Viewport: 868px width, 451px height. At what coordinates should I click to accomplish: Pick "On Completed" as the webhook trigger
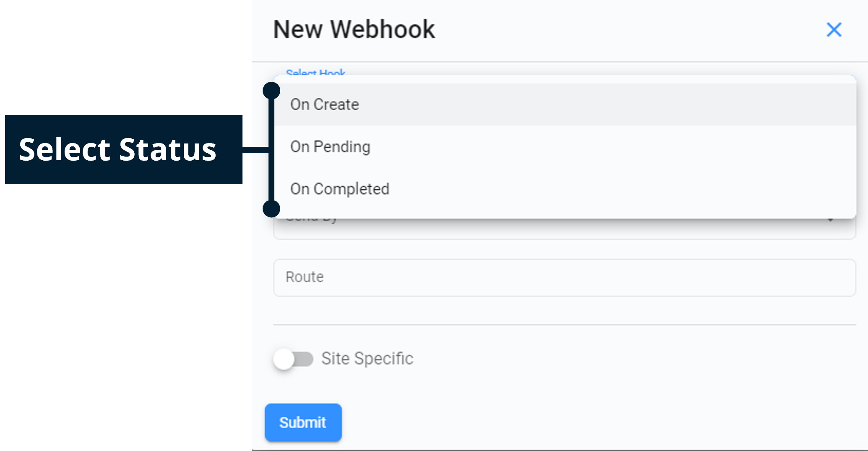coord(340,189)
